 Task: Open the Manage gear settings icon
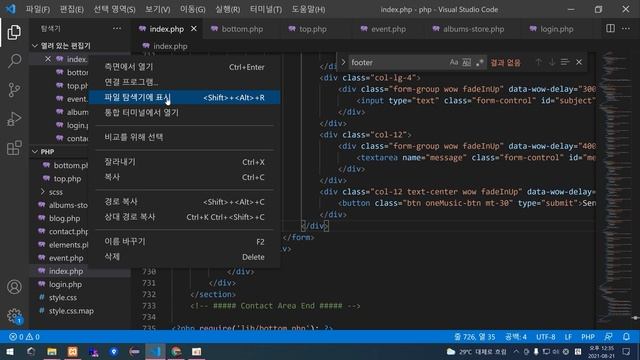14,316
